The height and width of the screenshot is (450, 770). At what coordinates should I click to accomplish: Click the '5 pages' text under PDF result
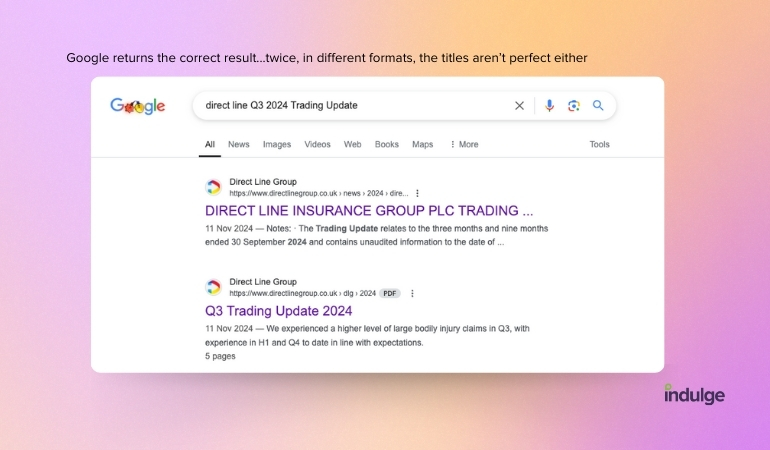[x=220, y=356]
